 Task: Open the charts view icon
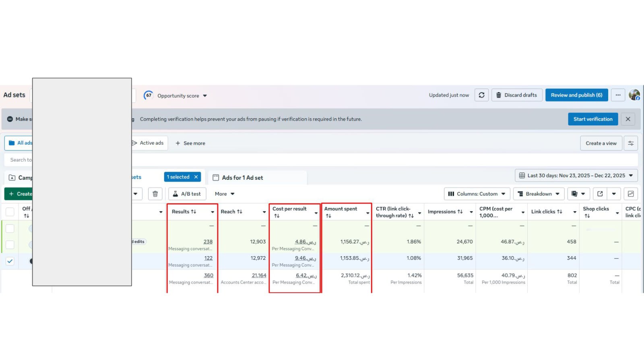pyautogui.click(x=631, y=194)
